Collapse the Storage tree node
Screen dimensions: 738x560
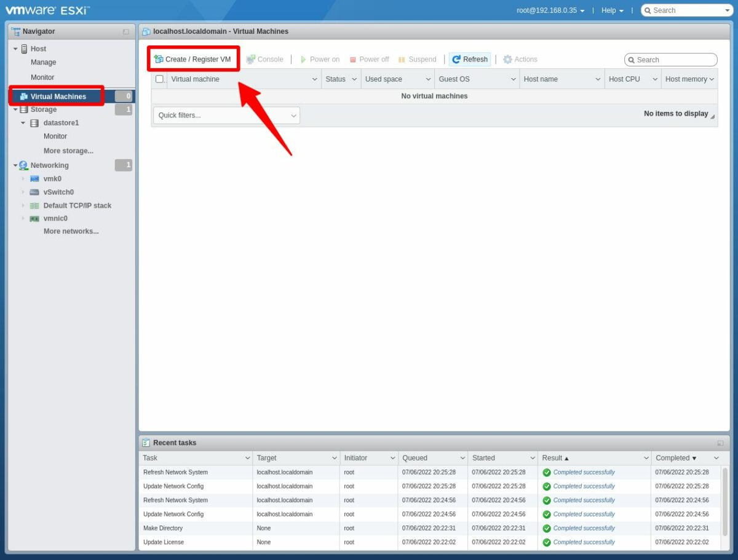pos(14,109)
